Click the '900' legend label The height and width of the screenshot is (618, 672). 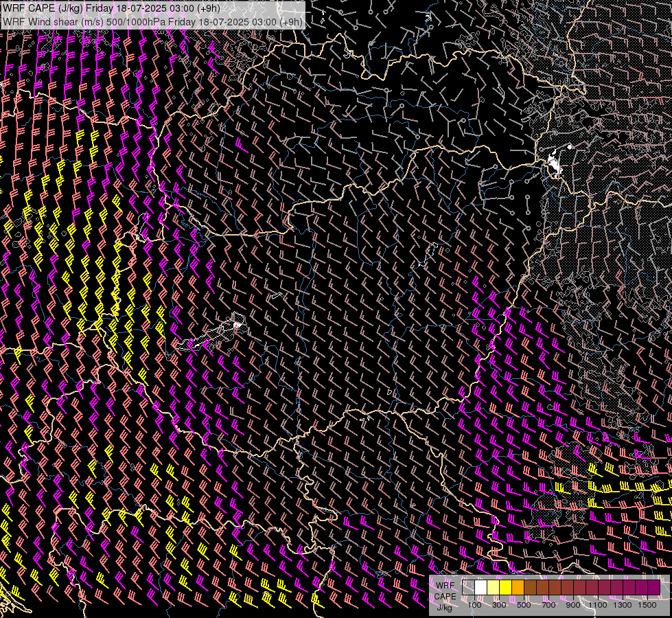tap(573, 605)
